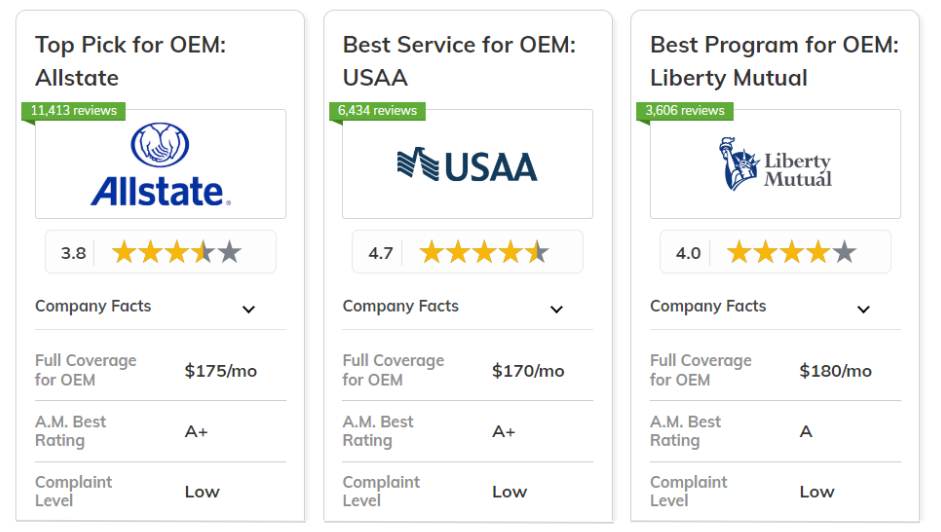Open the 6,434 reviews badge

[377, 111]
